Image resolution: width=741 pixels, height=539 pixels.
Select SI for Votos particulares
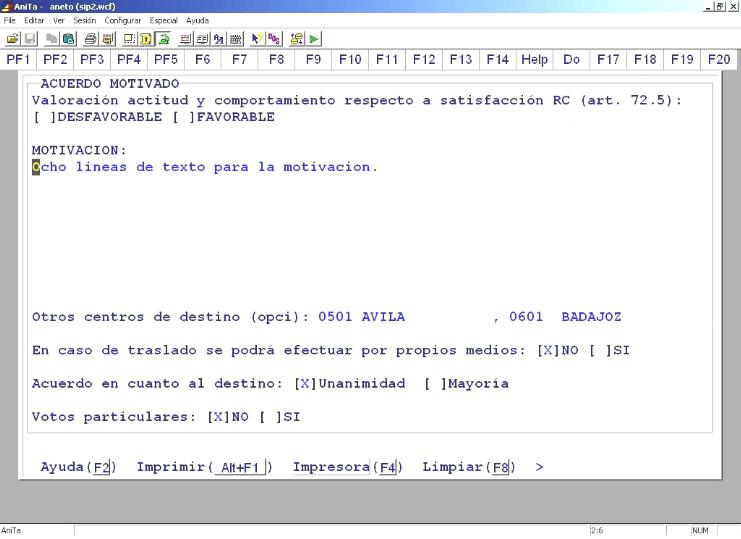[269, 418]
